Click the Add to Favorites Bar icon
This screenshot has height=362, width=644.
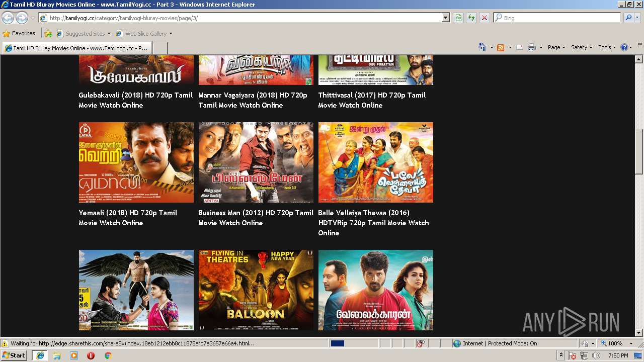point(48,34)
